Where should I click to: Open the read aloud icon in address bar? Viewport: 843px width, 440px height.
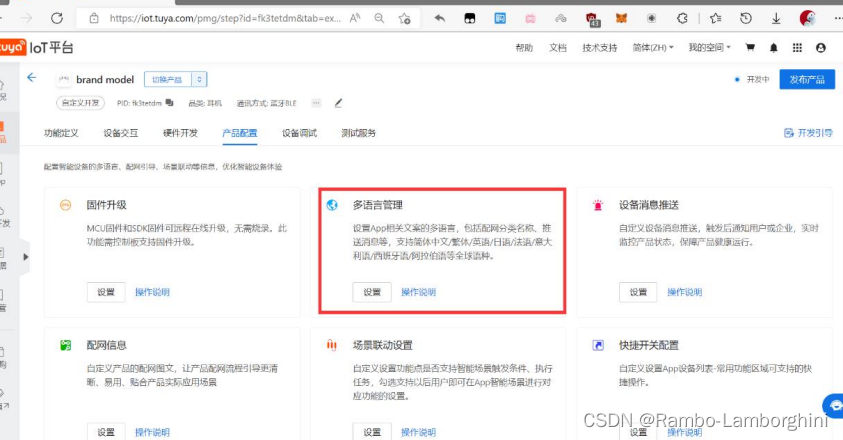(355, 18)
